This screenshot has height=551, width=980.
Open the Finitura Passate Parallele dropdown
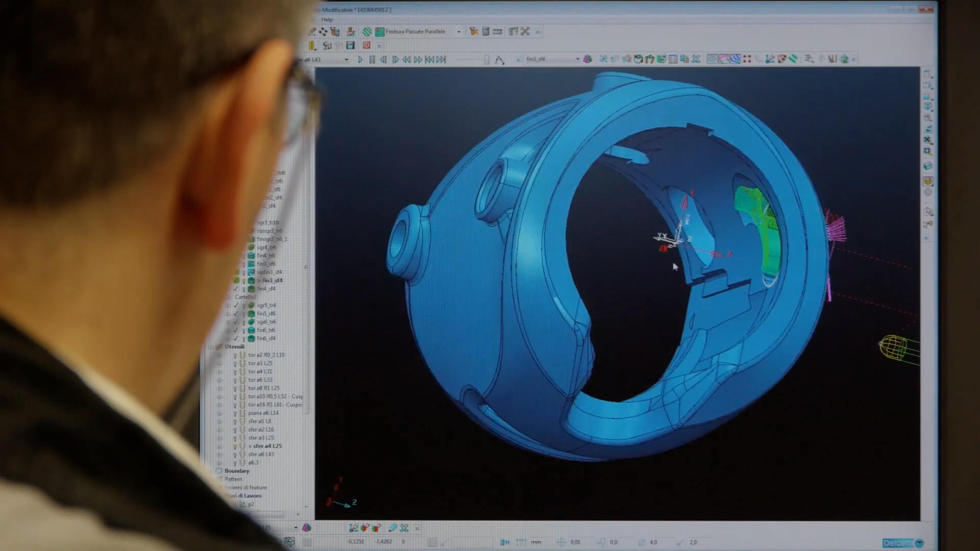[x=458, y=32]
